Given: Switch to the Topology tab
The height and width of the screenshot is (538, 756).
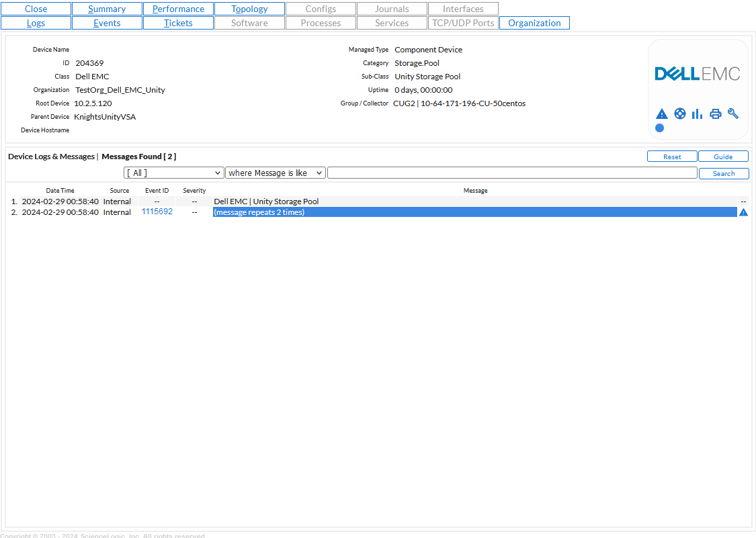Looking at the screenshot, I should [249, 9].
